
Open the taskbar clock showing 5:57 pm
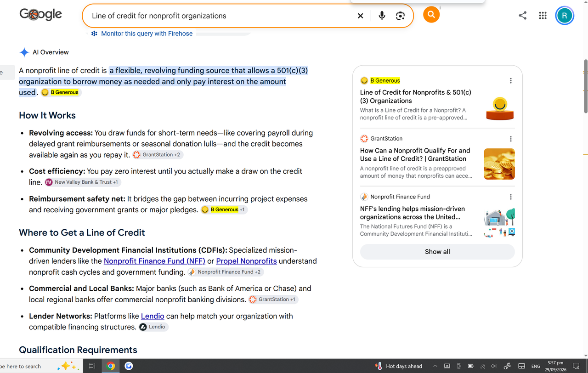555,366
